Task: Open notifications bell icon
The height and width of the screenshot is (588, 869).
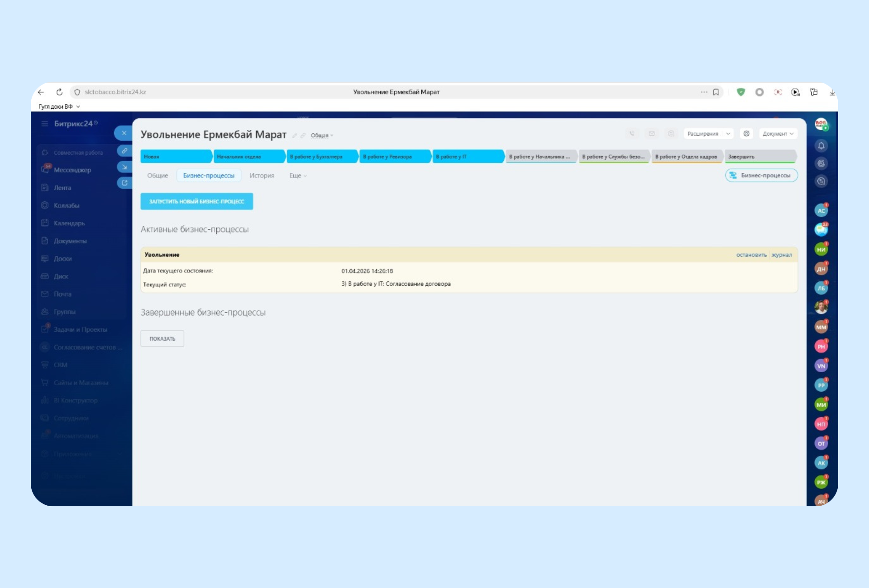Action: 821,146
